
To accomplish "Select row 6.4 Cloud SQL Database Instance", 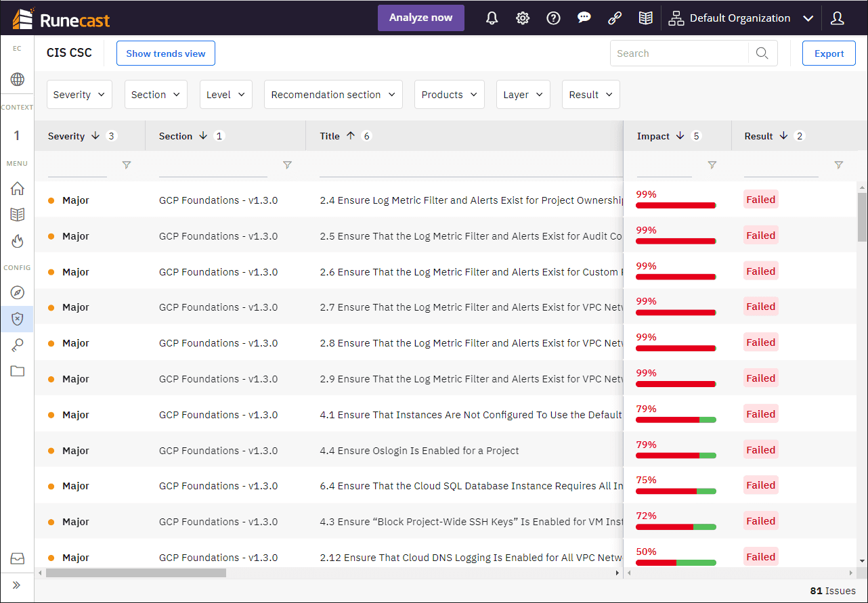I will coord(471,486).
